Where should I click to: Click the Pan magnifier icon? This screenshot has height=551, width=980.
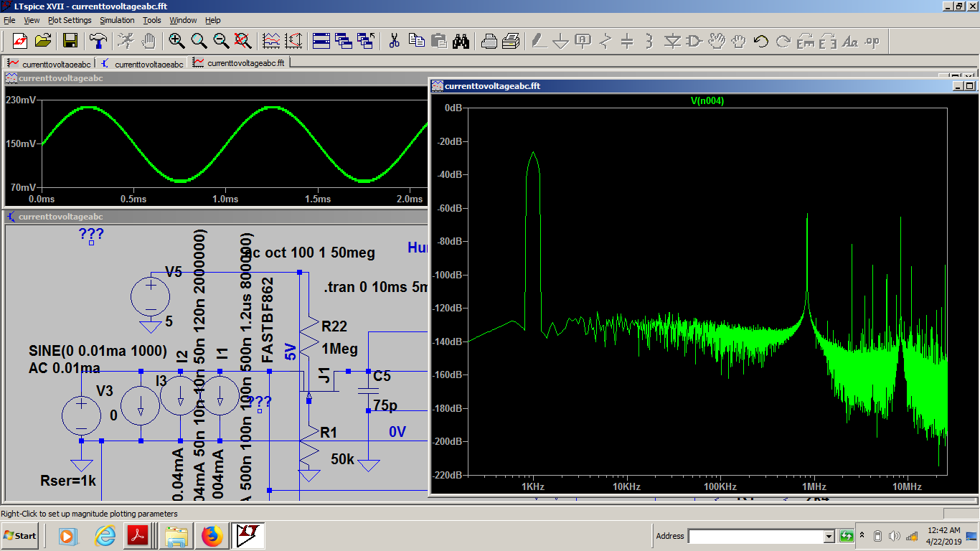click(199, 41)
